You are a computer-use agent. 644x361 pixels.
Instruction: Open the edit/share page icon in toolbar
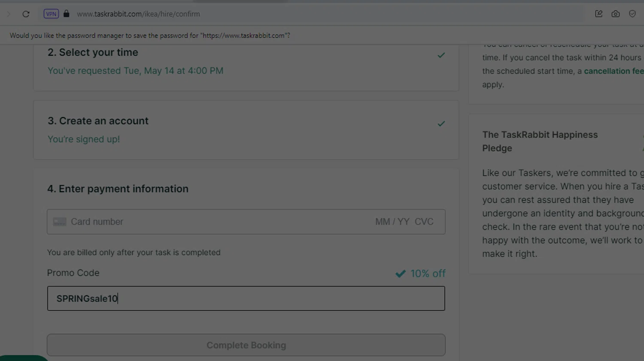[x=598, y=14]
